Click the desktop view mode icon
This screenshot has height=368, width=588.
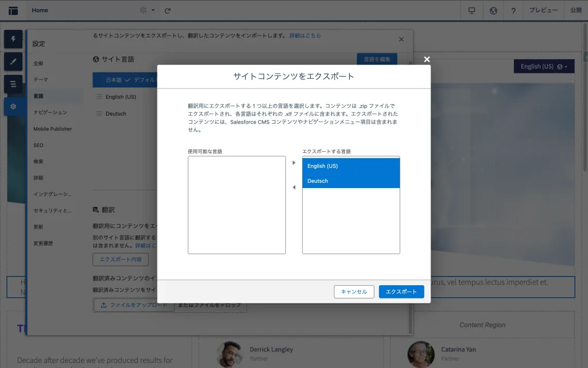(472, 10)
